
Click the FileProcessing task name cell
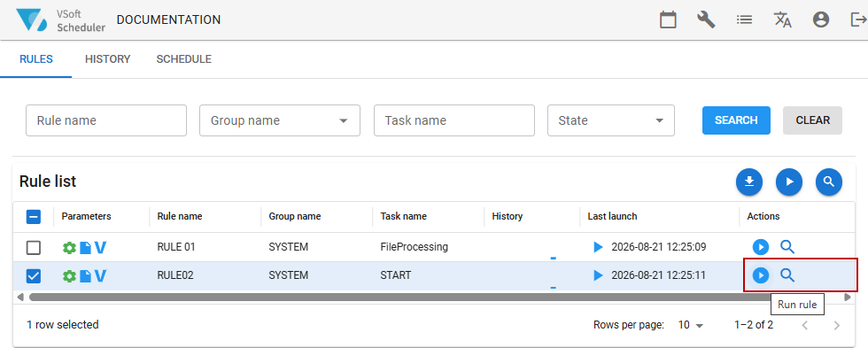[x=415, y=247]
